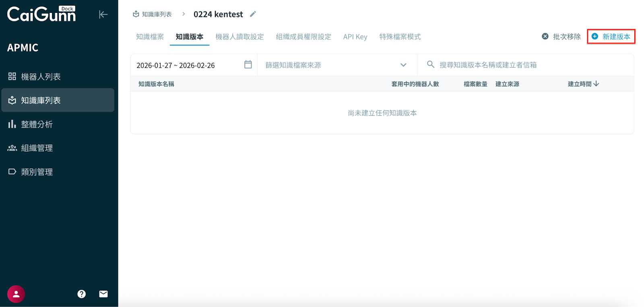Open the 機器人讀取設定 tab
The height and width of the screenshot is (307, 644).
pos(239,37)
